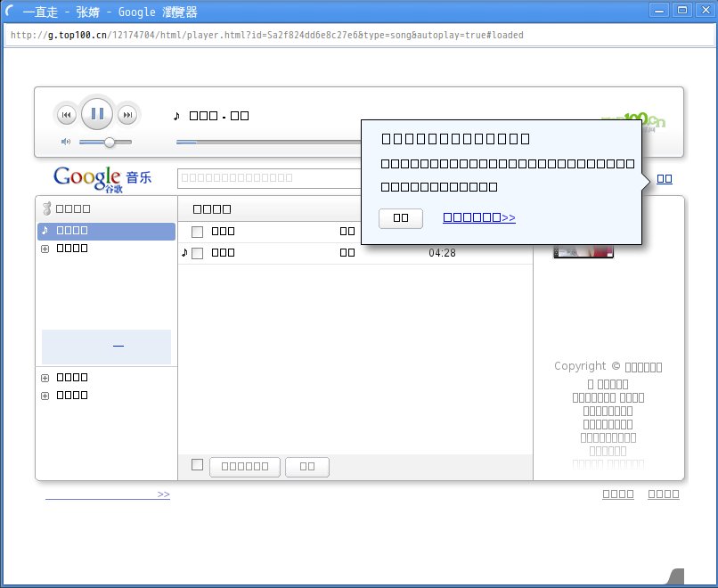Toggle the select-all checkbox in the bottom bar
This screenshot has height=588, width=718.
(x=198, y=465)
